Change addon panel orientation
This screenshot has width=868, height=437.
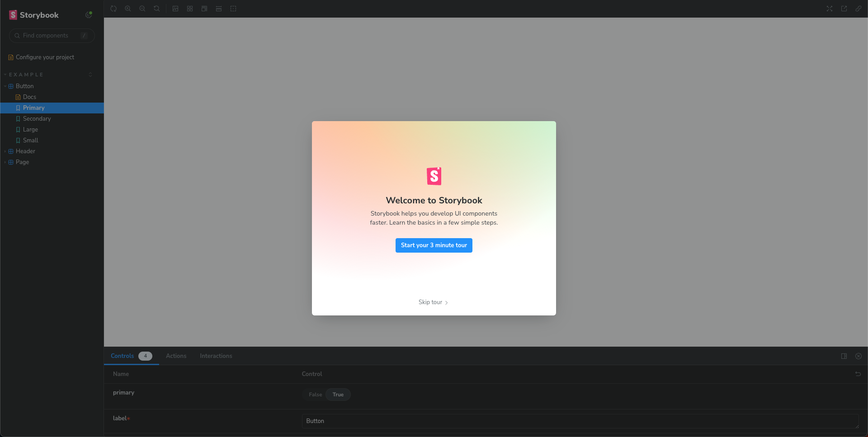click(844, 356)
